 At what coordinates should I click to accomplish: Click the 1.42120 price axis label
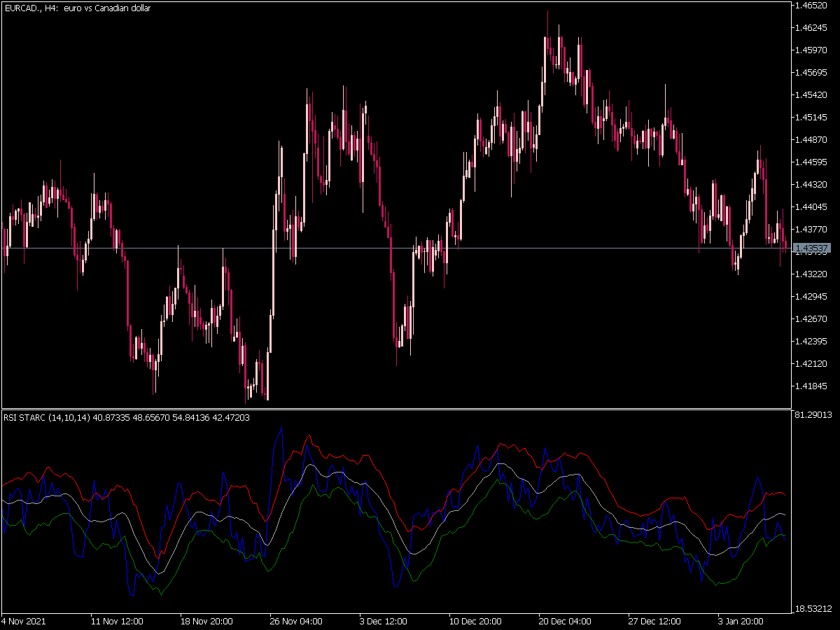(813, 364)
